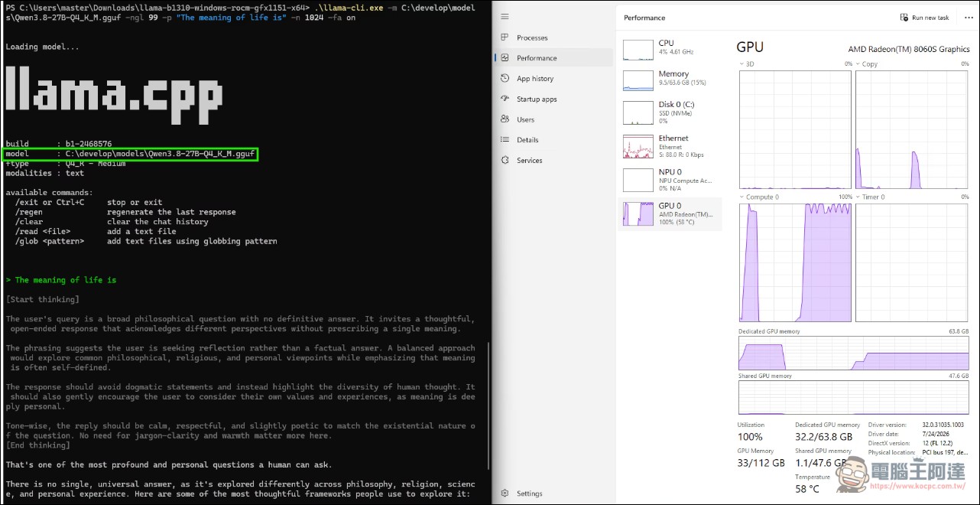The image size is (980, 505).
Task: Toggle the Task Manager hamburger navigation menu
Action: pyautogui.click(x=505, y=18)
